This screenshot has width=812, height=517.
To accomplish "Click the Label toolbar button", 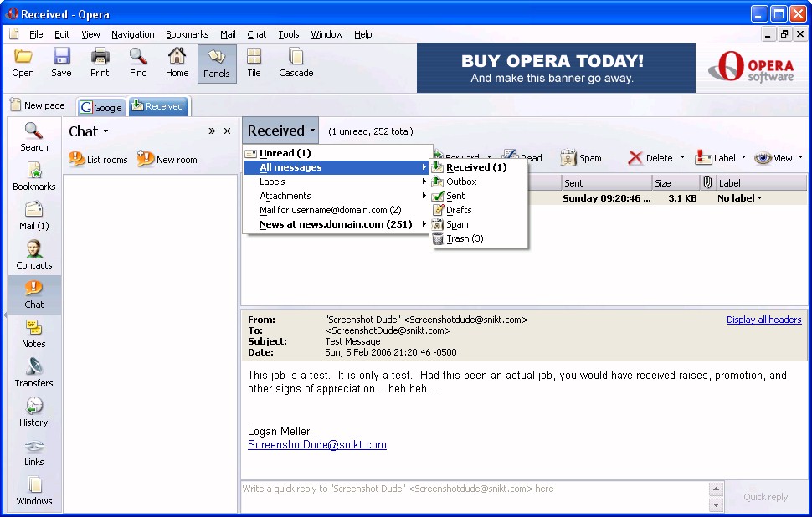I will 716,158.
